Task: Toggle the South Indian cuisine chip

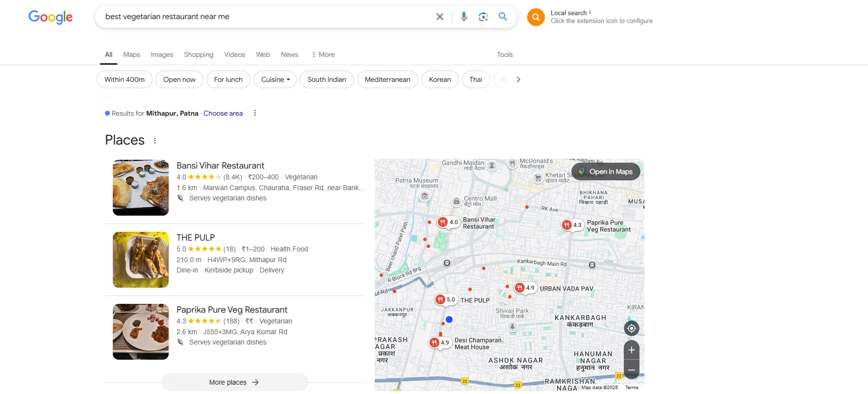Action: (327, 79)
